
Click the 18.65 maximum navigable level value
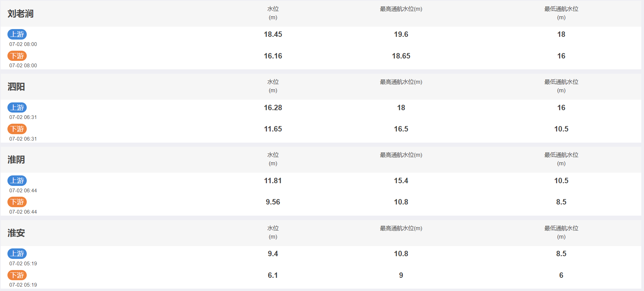401,56
